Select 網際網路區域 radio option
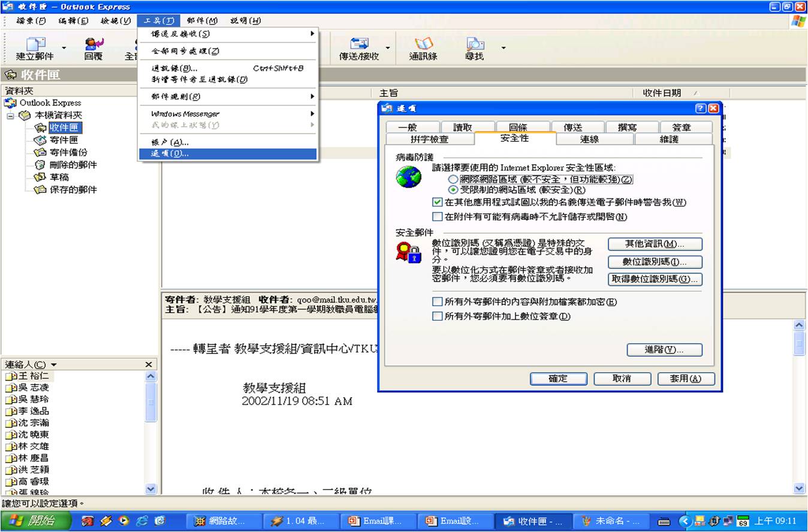 pos(453,179)
